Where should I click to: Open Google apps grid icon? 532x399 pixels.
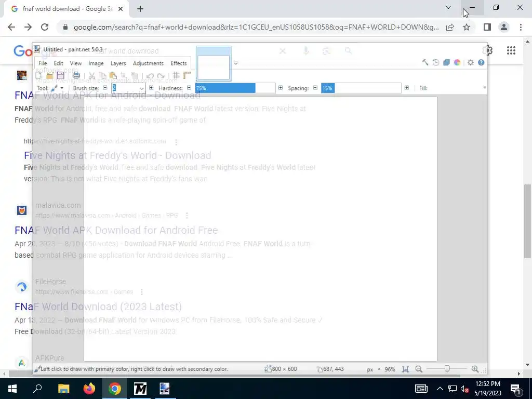click(x=511, y=50)
